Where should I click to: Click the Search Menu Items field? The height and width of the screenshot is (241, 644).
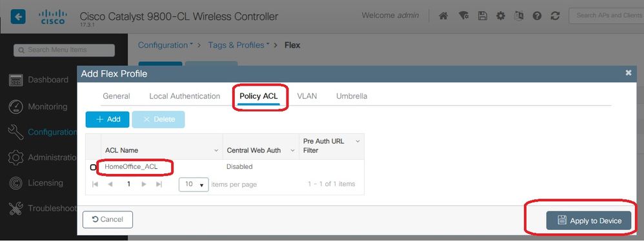tap(64, 50)
